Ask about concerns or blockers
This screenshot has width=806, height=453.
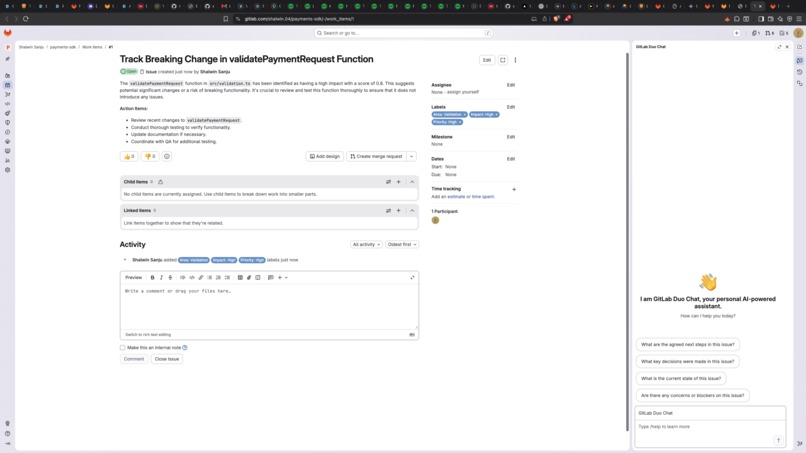[692, 395]
